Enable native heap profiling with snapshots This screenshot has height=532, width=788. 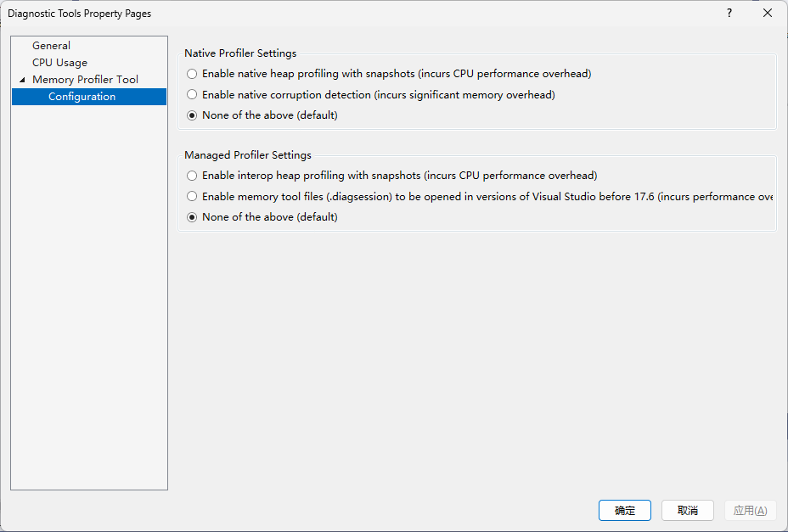tap(193, 74)
